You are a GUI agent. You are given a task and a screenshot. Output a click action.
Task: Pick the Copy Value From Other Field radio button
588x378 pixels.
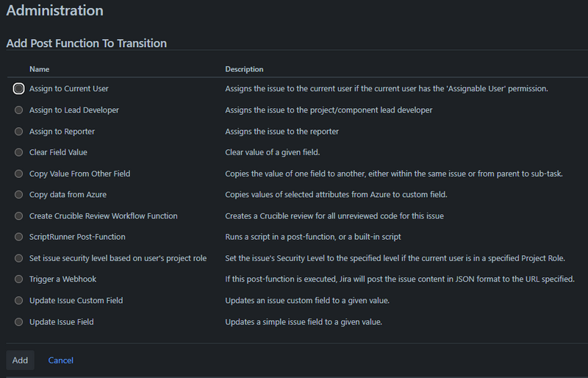click(19, 174)
